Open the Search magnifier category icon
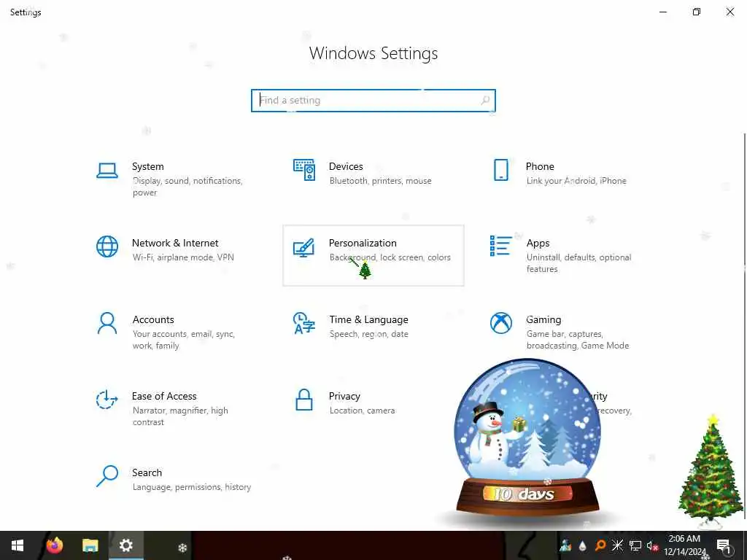Image resolution: width=747 pixels, height=560 pixels. (x=107, y=476)
